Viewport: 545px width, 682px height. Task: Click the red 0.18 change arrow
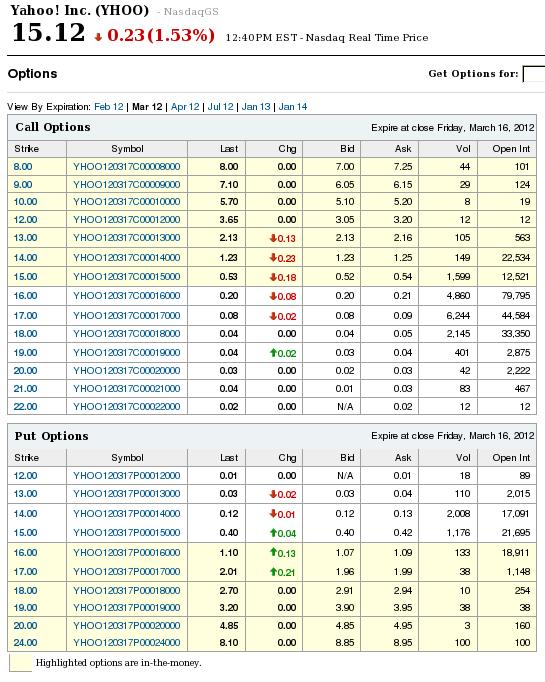(x=283, y=277)
